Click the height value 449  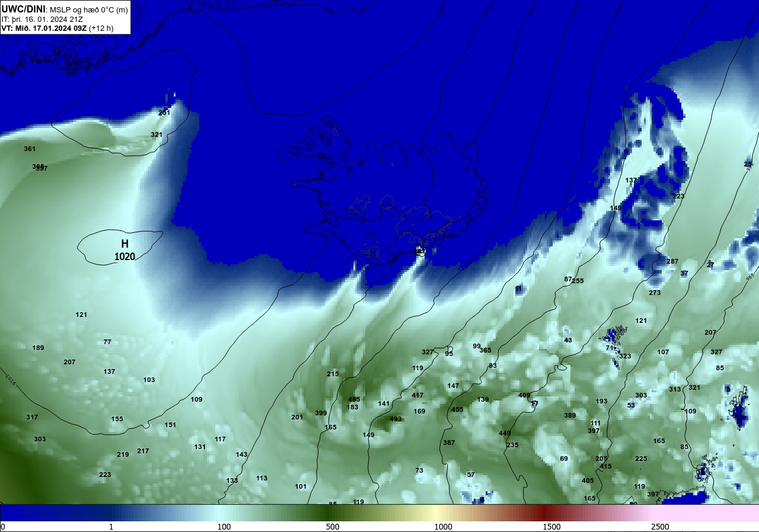click(505, 433)
